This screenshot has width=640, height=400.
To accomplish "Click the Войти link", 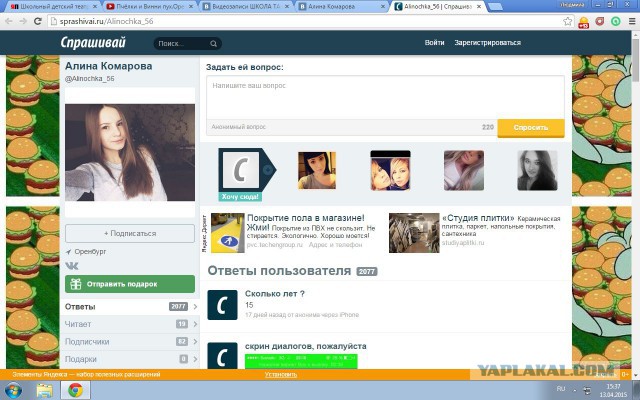I will [x=434, y=42].
